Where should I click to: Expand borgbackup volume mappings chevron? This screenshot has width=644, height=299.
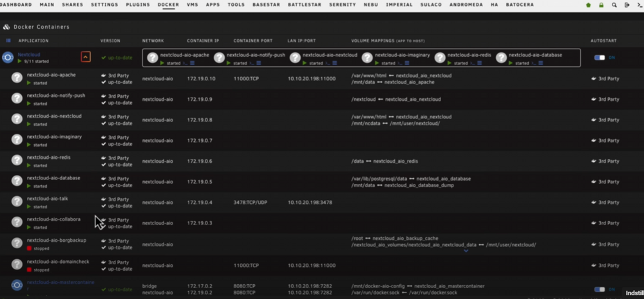tap(466, 251)
